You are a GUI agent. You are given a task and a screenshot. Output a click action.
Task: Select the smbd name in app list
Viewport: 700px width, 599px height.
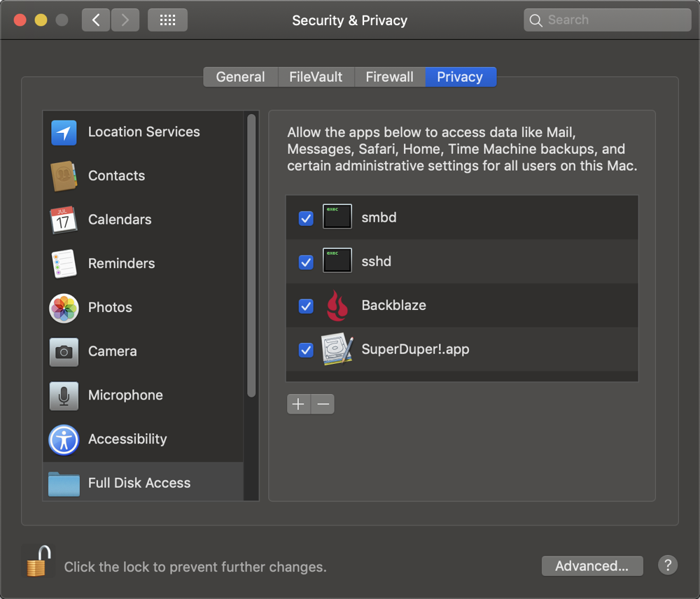379,218
